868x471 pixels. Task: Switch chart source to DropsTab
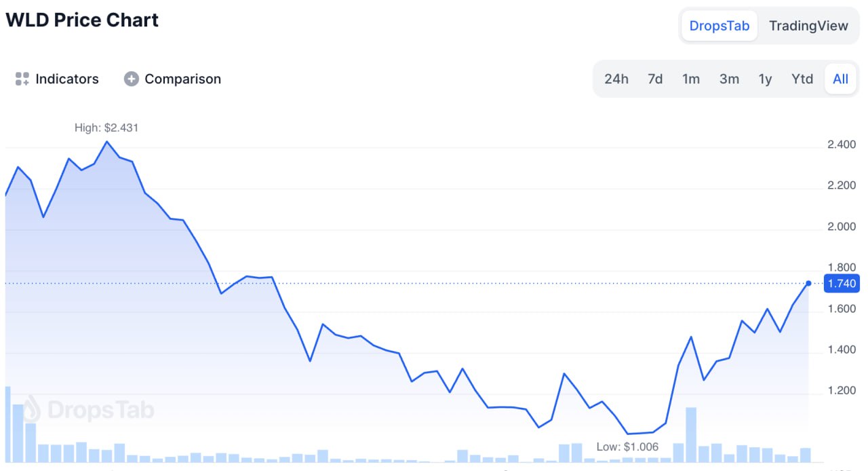(x=719, y=26)
